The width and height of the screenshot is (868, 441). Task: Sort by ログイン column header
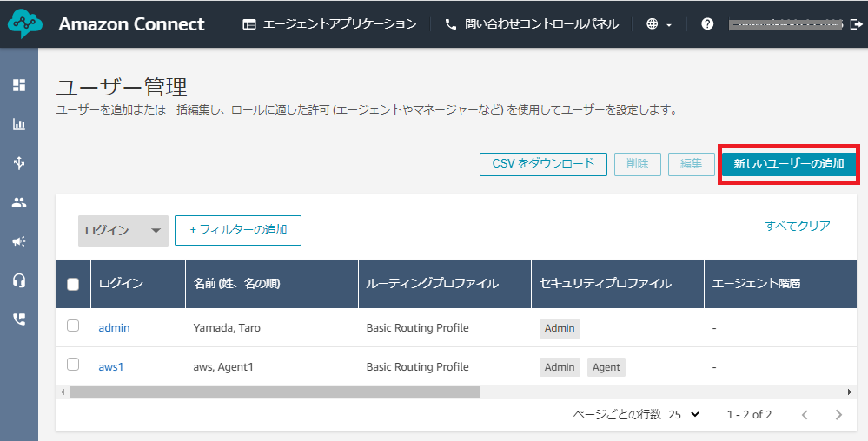click(138, 283)
